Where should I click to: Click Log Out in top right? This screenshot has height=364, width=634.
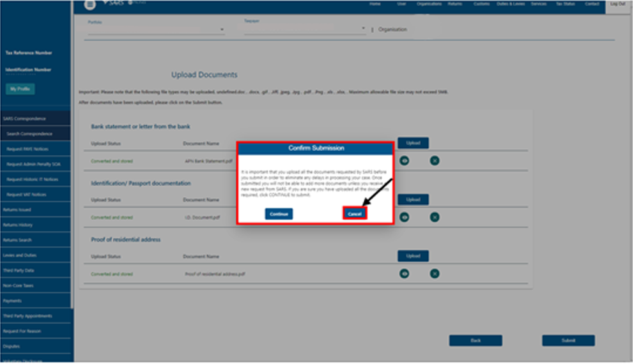617,4
